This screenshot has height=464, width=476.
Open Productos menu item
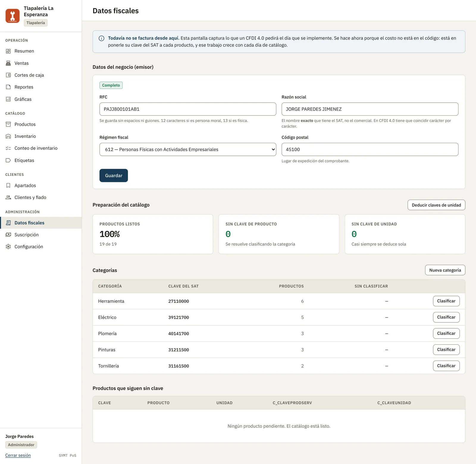(x=41, y=124)
